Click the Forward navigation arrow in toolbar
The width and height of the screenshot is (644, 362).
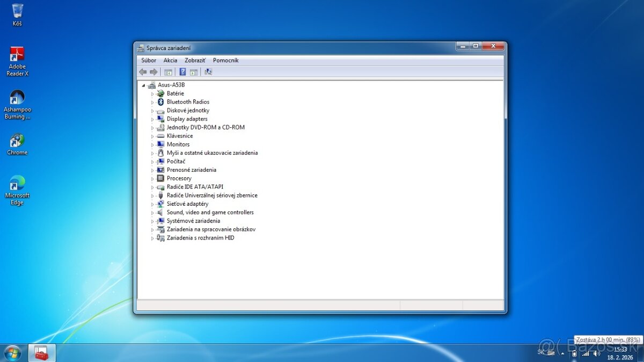coord(153,71)
